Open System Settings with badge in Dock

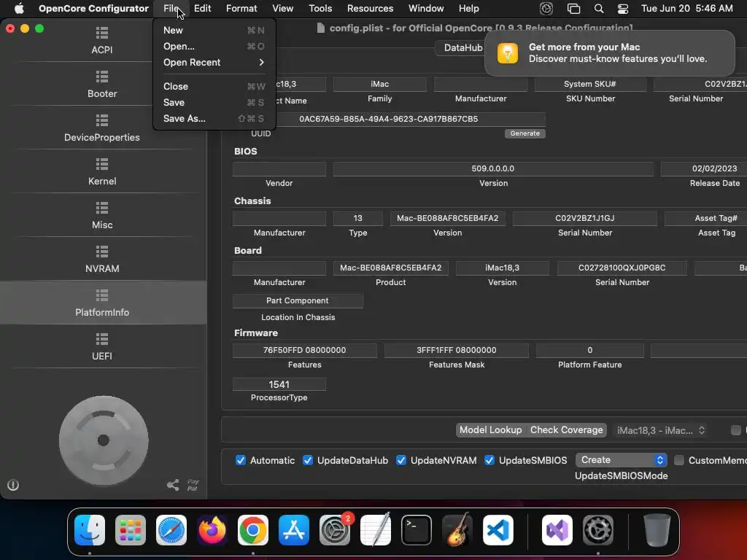(x=335, y=530)
